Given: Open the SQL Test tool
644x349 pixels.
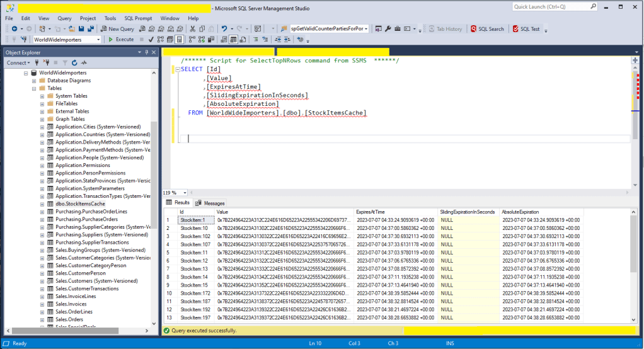Looking at the screenshot, I should pos(526,29).
